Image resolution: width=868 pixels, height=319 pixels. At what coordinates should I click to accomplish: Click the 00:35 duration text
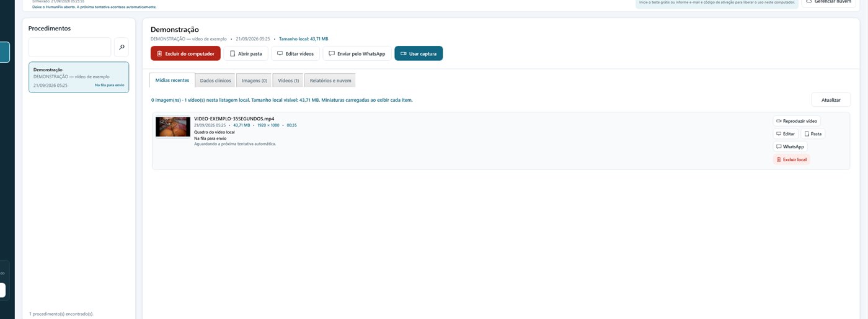click(x=291, y=125)
